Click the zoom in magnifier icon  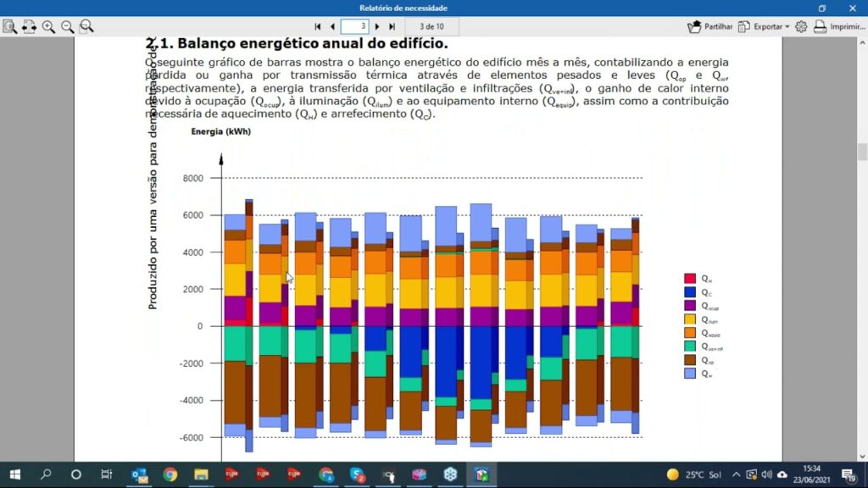point(48,26)
